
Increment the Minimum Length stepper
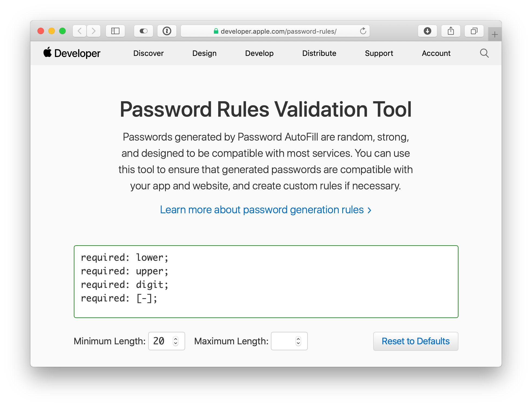pos(176,339)
